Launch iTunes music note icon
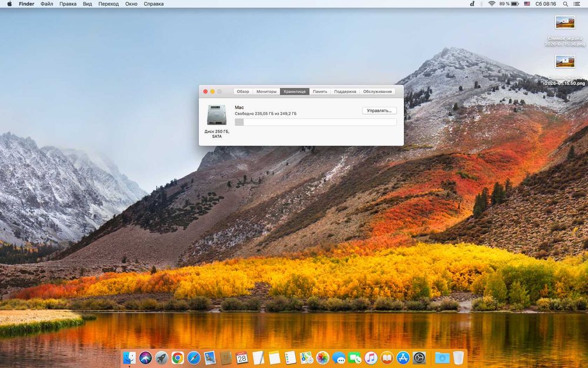The height and width of the screenshot is (368, 588). point(371,358)
